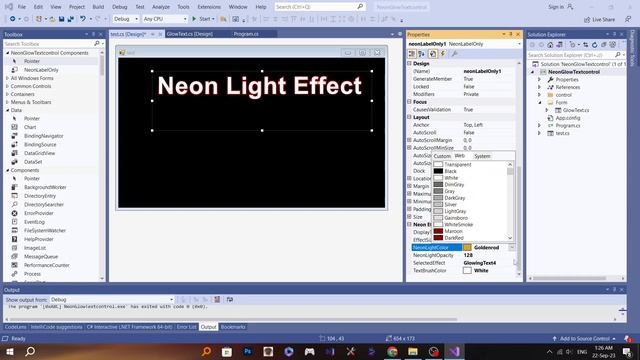Screen dimensions: 640x360
Task: Select Chart item in Toolbox Data group
Action: [30, 127]
